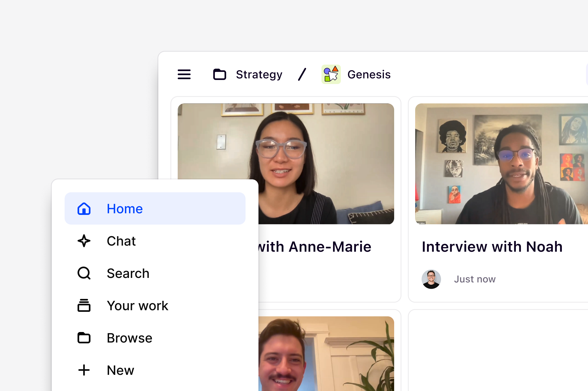Click the Browse folder icon
Viewport: 588px width, 391px height.
coord(84,338)
